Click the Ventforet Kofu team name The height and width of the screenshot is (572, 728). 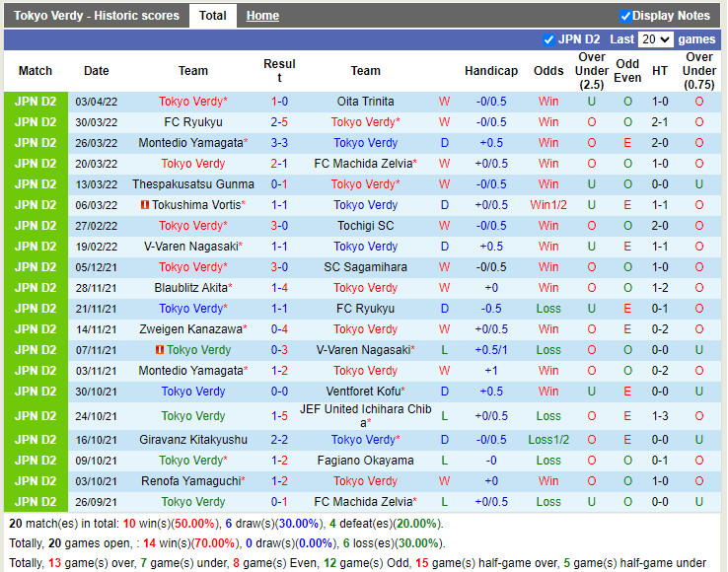point(365,392)
